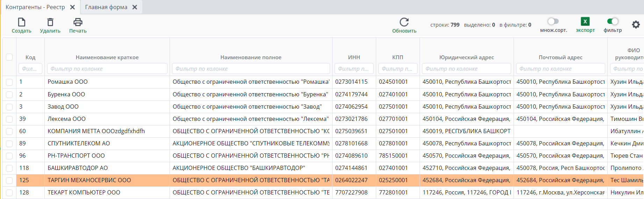Tick the checkbox for Ромашка ООО row
644x199 pixels.
9,82
